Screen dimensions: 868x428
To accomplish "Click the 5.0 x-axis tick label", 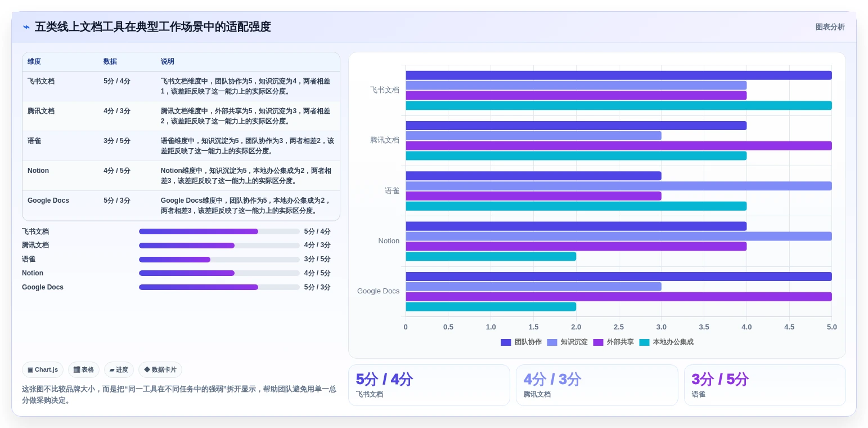I will pyautogui.click(x=832, y=327).
